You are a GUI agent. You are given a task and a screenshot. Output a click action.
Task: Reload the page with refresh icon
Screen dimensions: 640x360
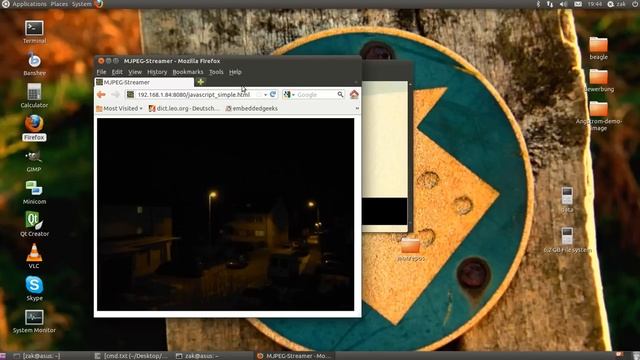point(273,94)
